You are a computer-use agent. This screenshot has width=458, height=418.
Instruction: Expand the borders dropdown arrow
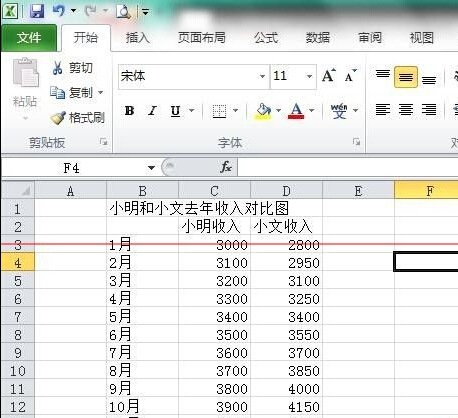tap(235, 110)
